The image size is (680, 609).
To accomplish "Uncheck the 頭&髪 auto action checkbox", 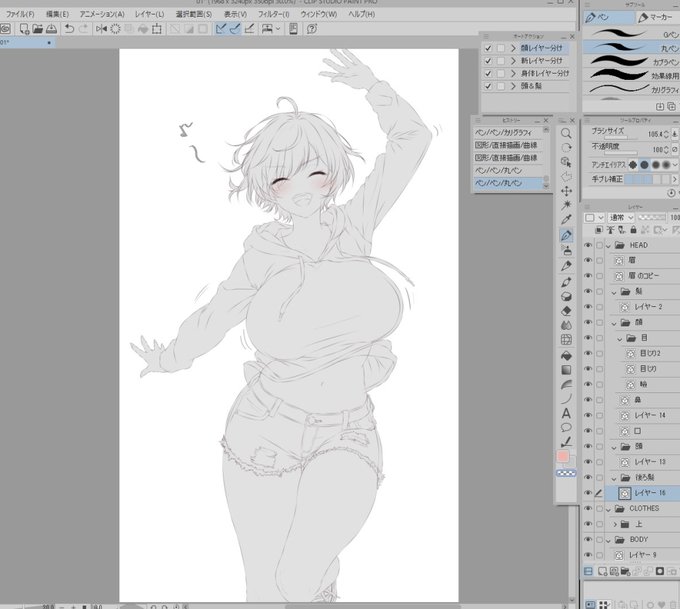I will (488, 86).
